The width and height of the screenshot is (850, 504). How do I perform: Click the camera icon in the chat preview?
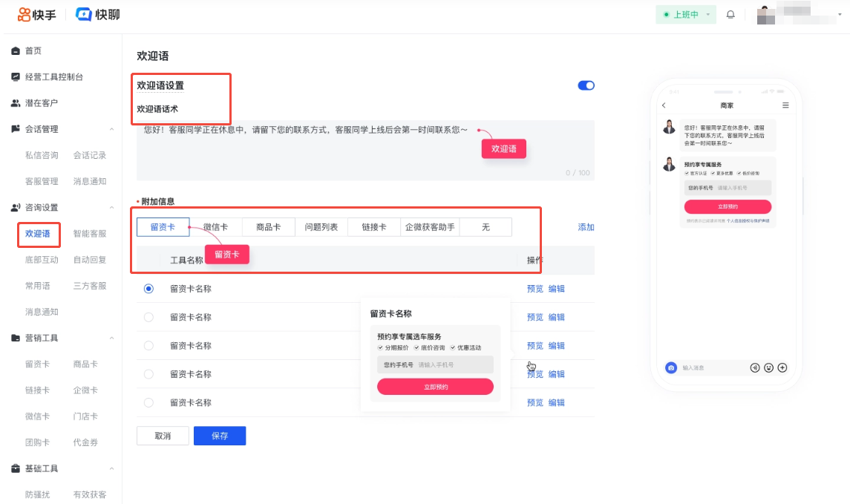coord(671,367)
